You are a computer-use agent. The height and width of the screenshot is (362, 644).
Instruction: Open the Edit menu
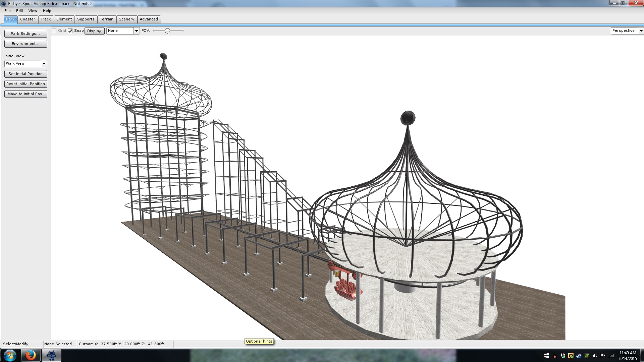[x=19, y=11]
